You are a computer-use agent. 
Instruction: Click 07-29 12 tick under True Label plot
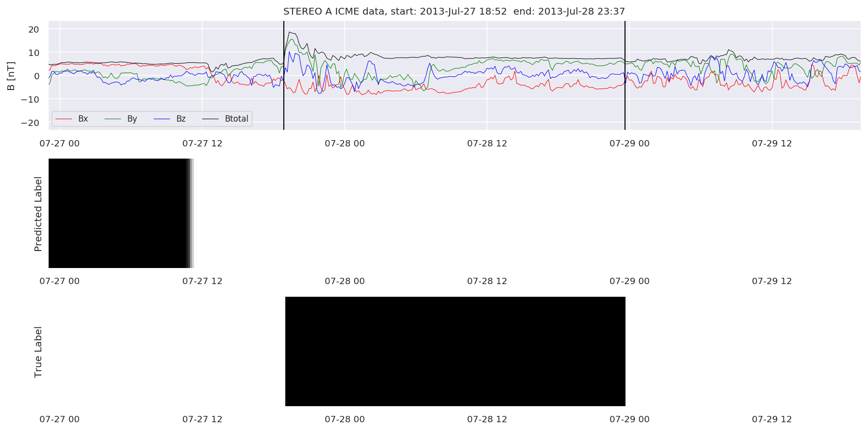(x=772, y=419)
